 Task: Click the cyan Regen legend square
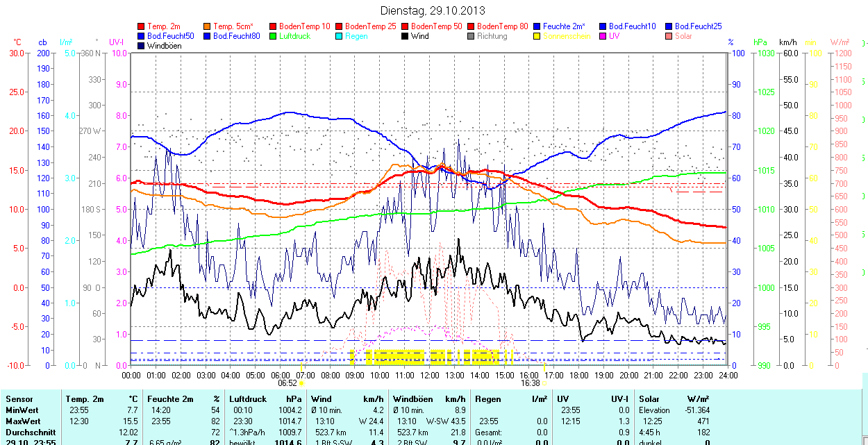tap(339, 36)
